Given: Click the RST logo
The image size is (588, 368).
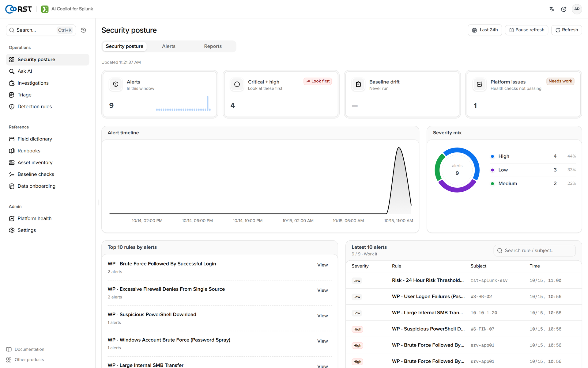Looking at the screenshot, I should pos(19,9).
